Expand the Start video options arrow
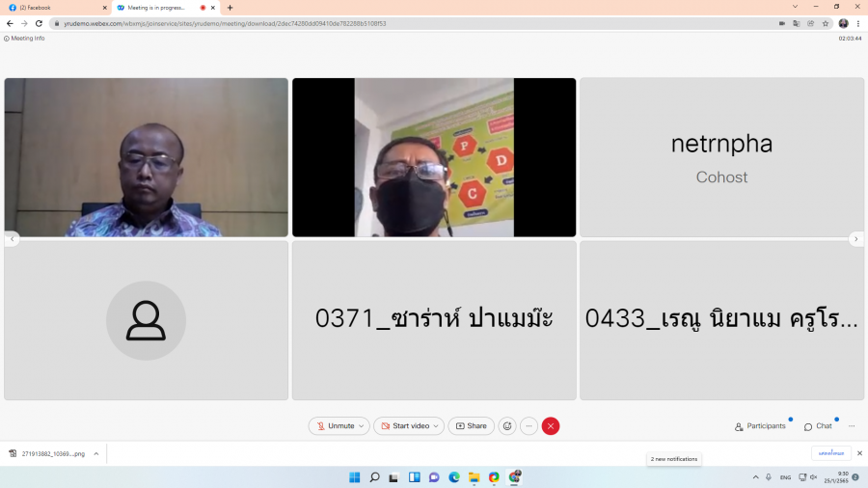 click(x=437, y=426)
